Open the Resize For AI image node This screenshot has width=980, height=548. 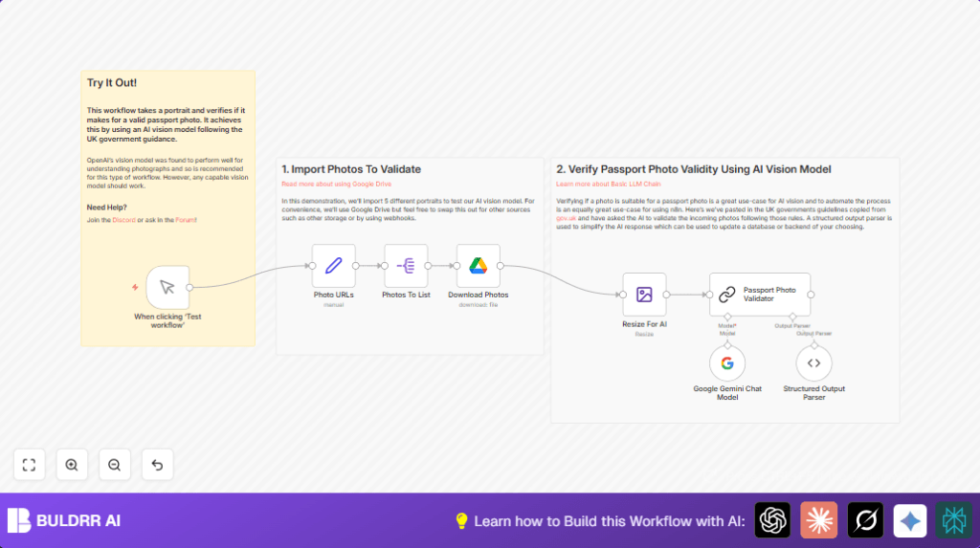pos(644,295)
